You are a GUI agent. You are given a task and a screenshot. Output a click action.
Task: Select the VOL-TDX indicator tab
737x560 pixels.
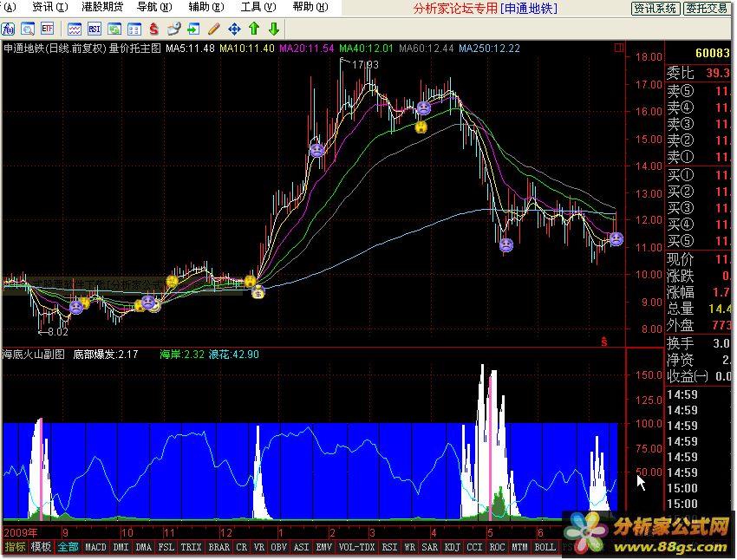coord(356,547)
